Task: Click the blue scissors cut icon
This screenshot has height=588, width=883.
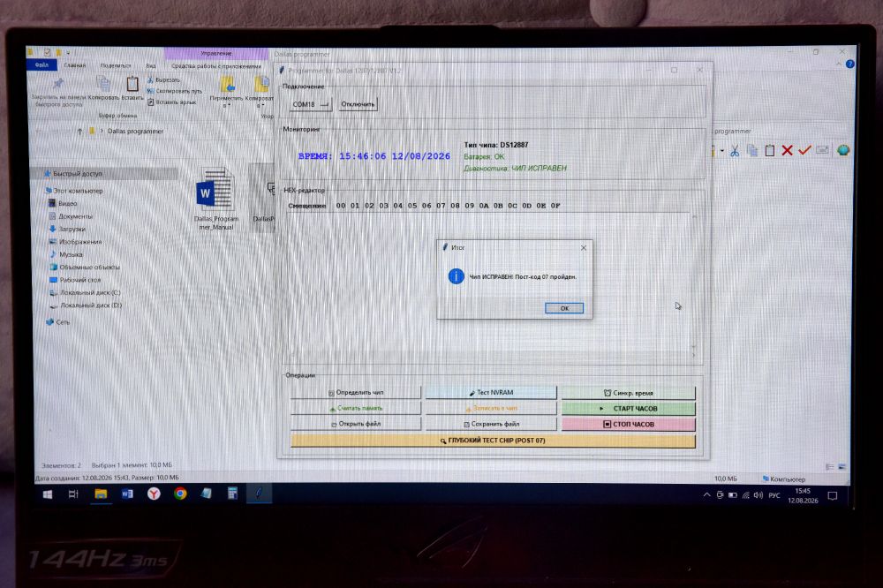Action: [735, 150]
